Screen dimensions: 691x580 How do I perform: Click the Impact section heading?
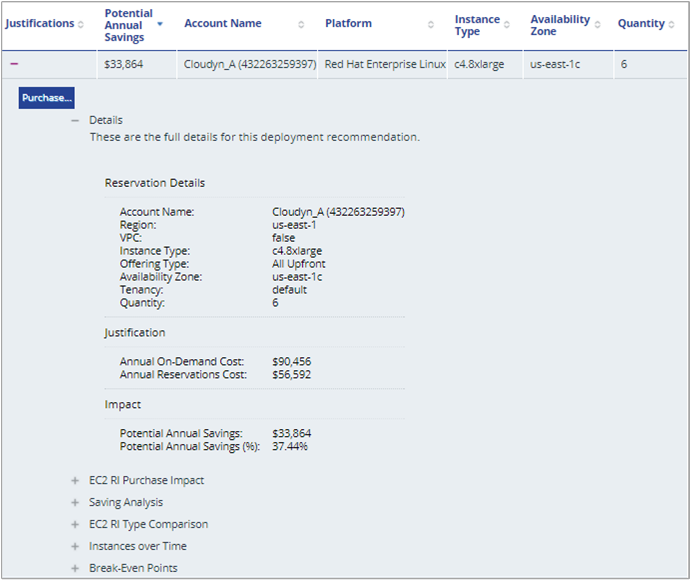pyautogui.click(x=123, y=405)
